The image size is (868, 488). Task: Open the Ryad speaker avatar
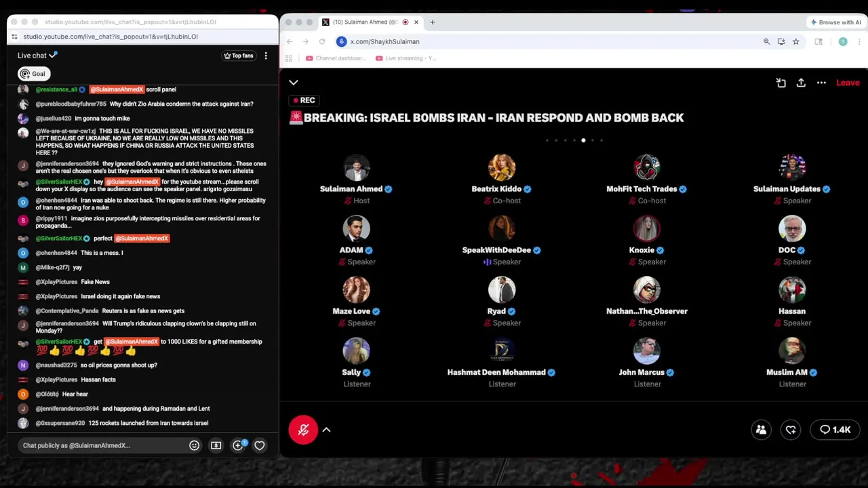click(x=502, y=289)
